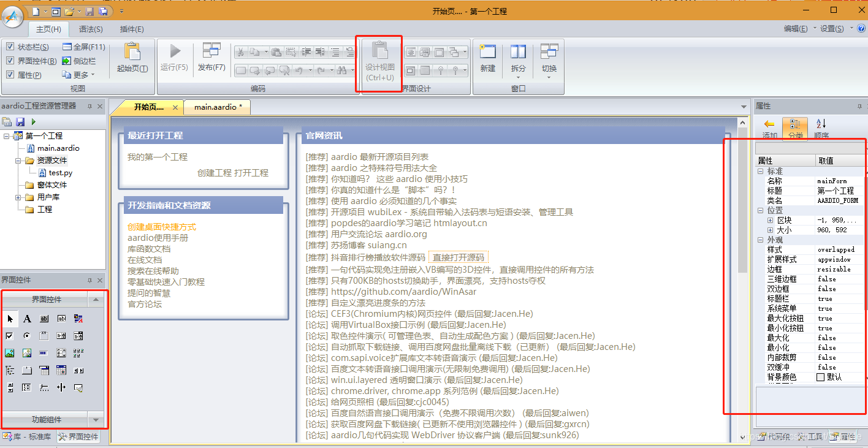Run the project with 运行(F5)
The image size is (868, 448).
174,58
